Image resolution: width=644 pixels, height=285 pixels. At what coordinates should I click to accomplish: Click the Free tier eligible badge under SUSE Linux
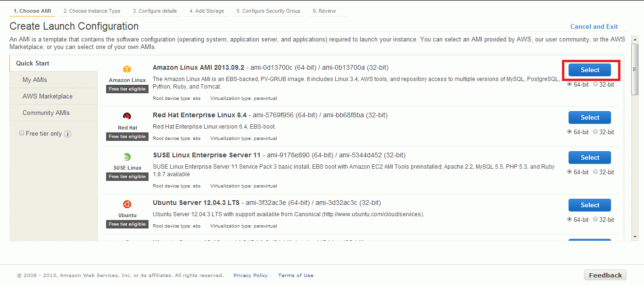click(x=127, y=176)
